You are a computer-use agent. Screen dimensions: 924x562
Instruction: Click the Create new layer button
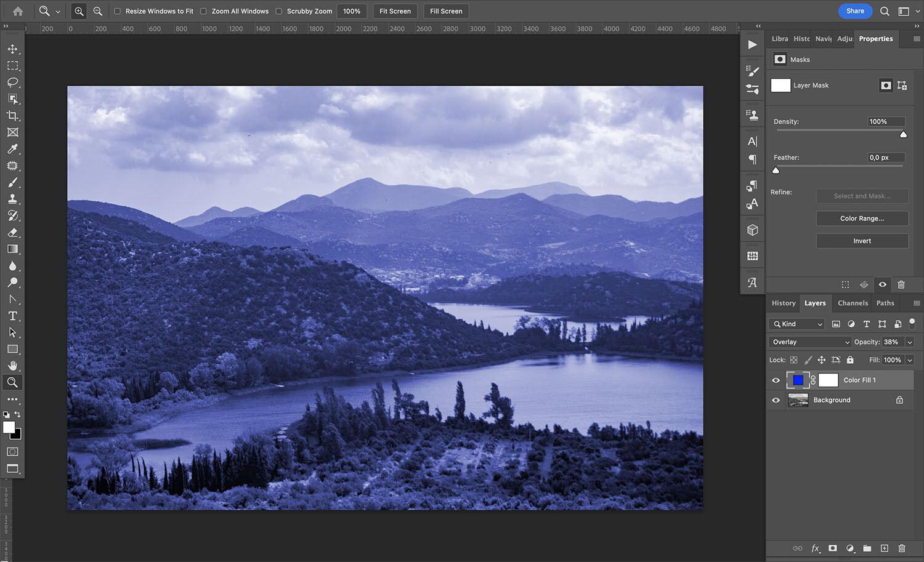point(884,548)
